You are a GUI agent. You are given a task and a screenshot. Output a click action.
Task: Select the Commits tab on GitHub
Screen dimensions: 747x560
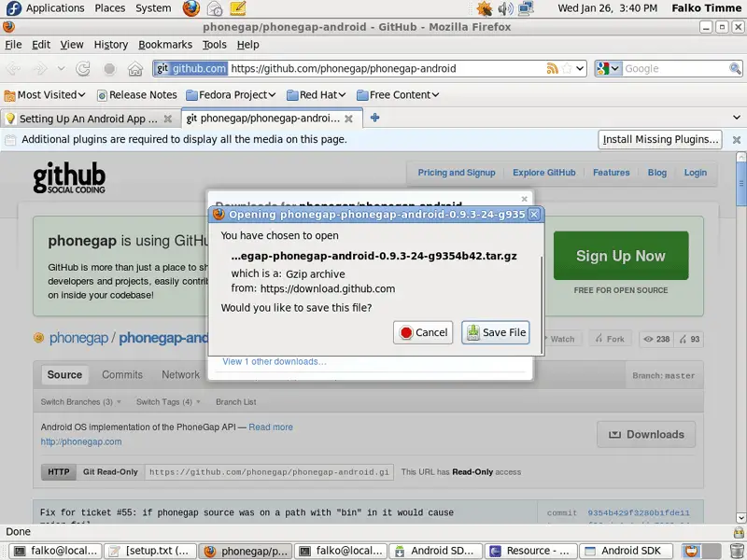coord(122,375)
